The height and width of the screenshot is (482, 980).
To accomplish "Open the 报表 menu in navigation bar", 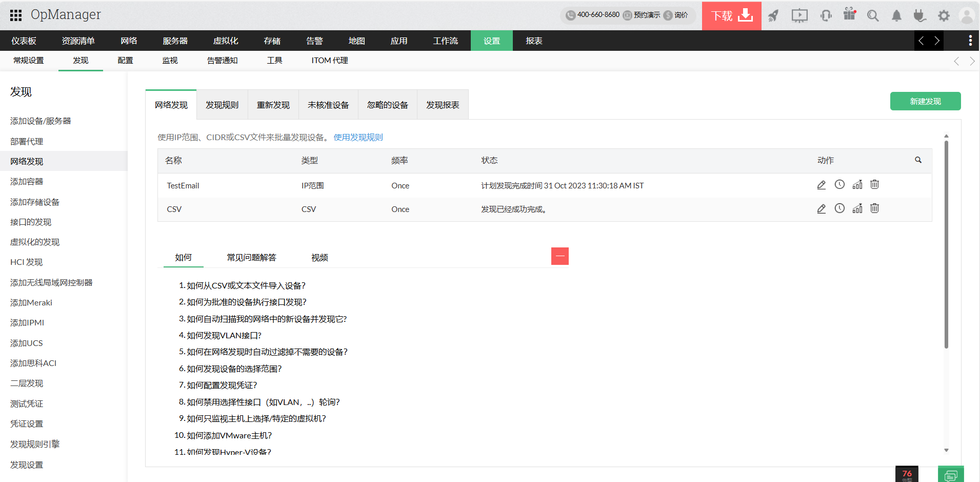I will 534,41.
